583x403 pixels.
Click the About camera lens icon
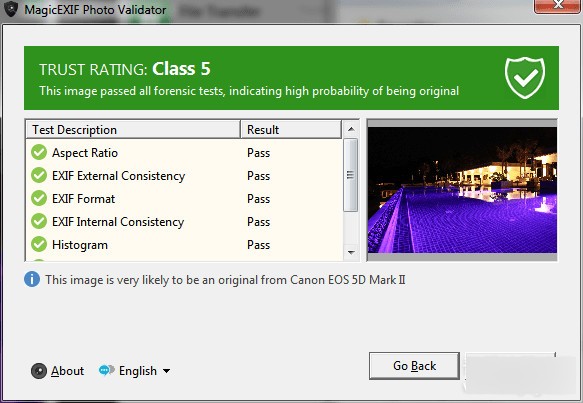pyautogui.click(x=39, y=371)
